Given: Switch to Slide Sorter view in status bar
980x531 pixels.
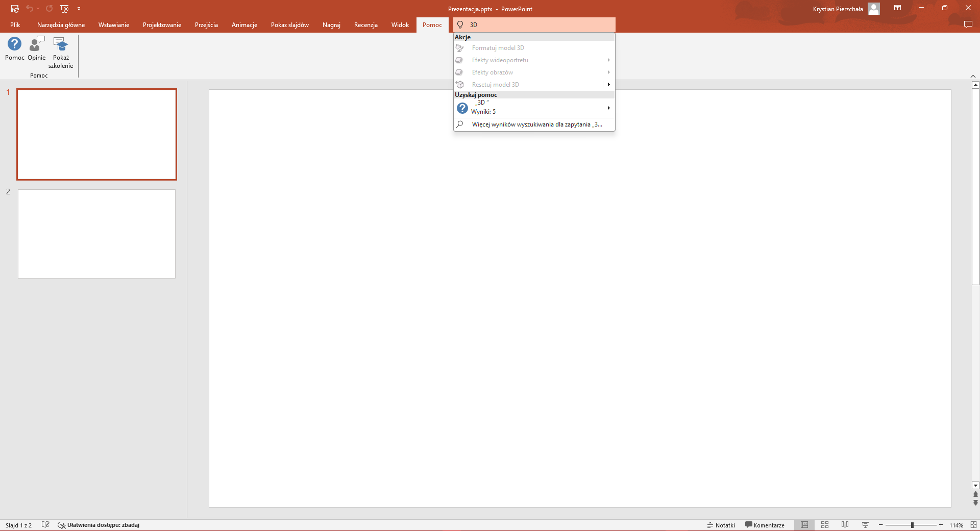Looking at the screenshot, I should [825, 525].
